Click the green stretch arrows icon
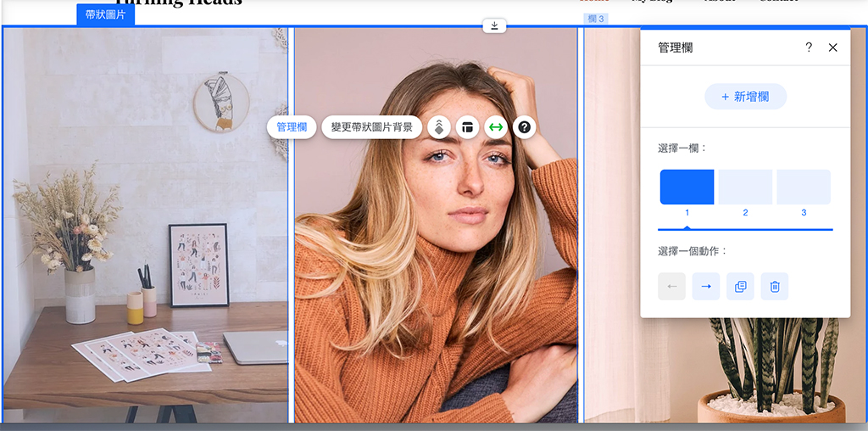868x431 pixels. 496,127
